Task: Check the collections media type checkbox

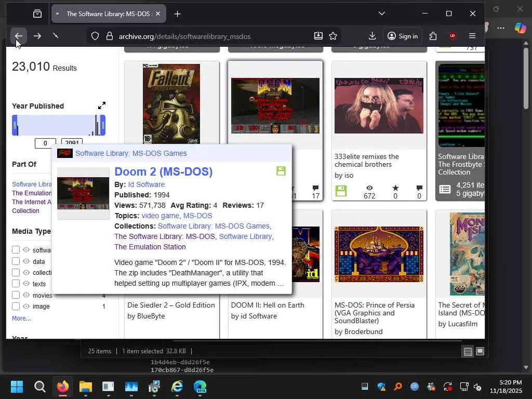Action: pos(16,272)
